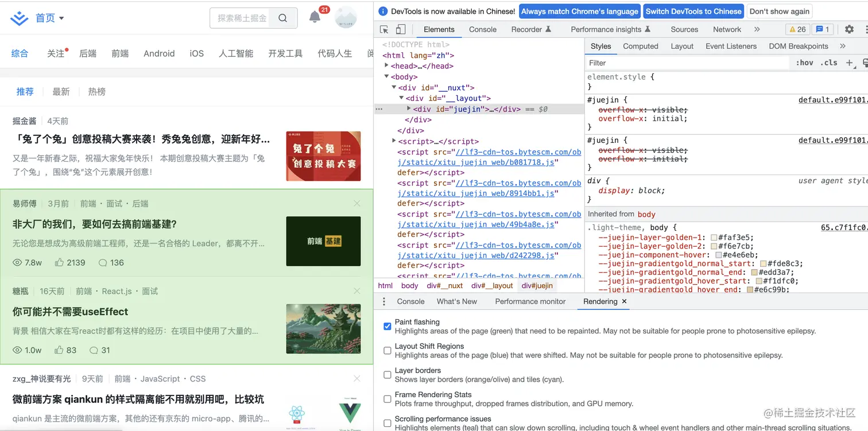Click the new style rule plus icon
The height and width of the screenshot is (431, 868).
pyautogui.click(x=850, y=63)
